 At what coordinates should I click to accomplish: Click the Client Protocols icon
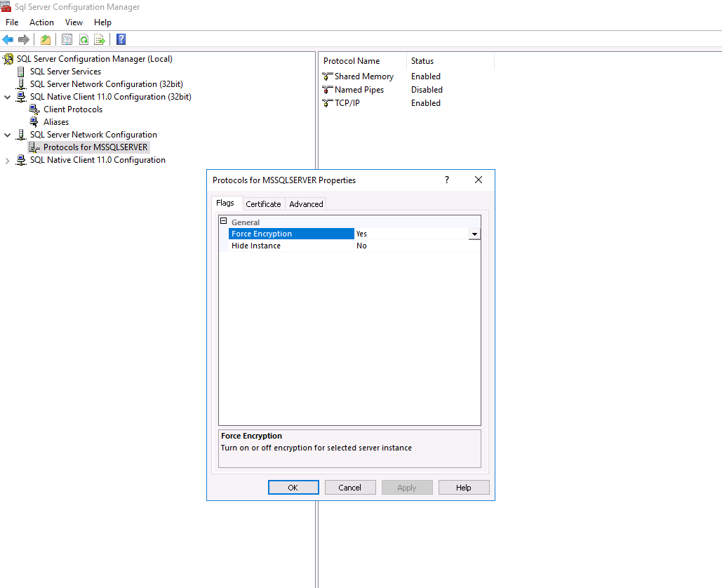(x=34, y=109)
